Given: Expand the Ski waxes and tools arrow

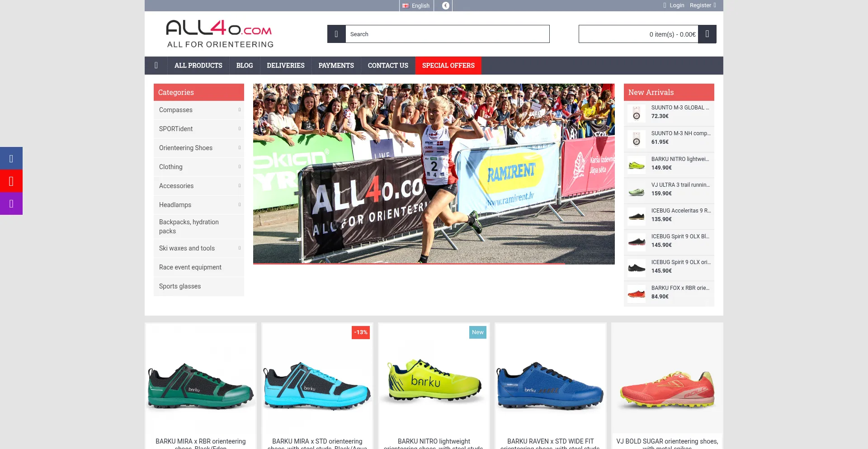Looking at the screenshot, I should pyautogui.click(x=240, y=248).
